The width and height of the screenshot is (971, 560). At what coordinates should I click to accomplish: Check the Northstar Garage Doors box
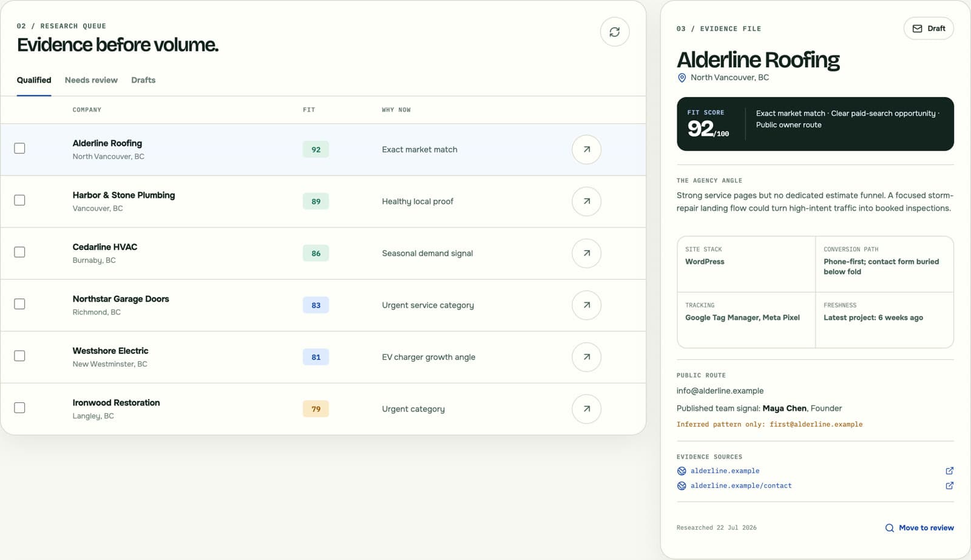point(19,304)
